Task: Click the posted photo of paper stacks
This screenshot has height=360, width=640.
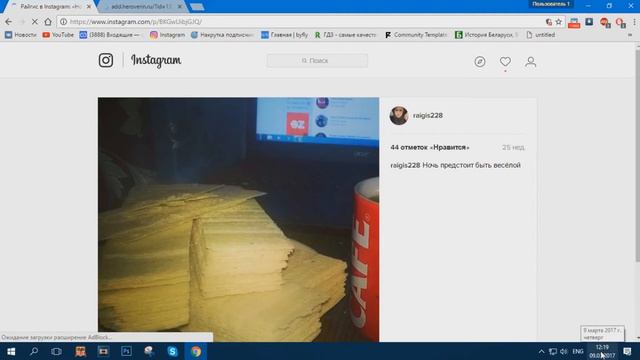Action: tap(238, 220)
